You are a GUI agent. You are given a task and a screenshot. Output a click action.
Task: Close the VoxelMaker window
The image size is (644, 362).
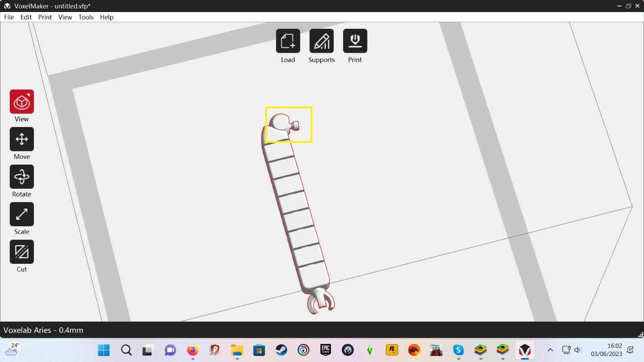(x=638, y=6)
